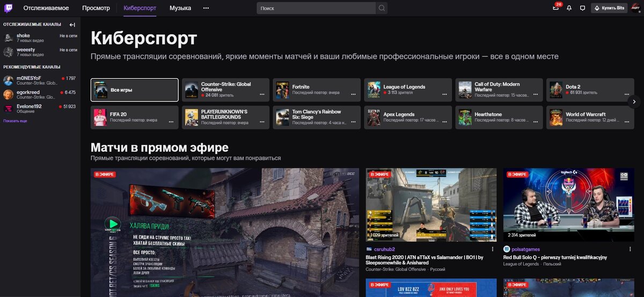The height and width of the screenshot is (297, 644).
Task: Open m0NESYoF recommended channel
Action: [x=40, y=80]
